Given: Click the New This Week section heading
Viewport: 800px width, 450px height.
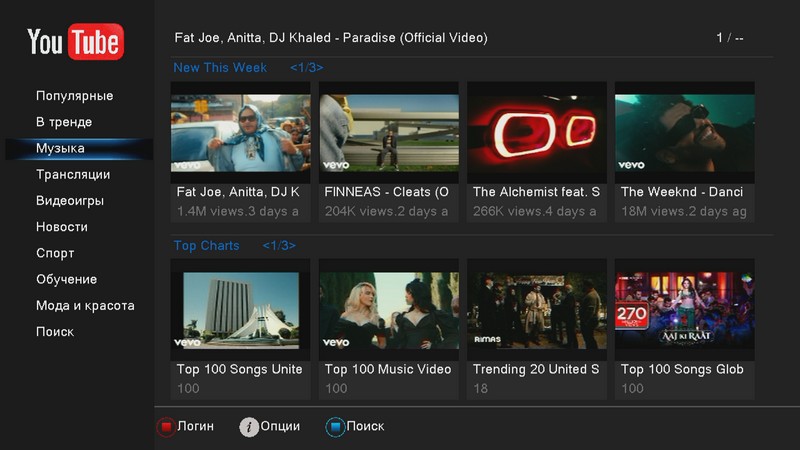Looking at the screenshot, I should click(220, 67).
